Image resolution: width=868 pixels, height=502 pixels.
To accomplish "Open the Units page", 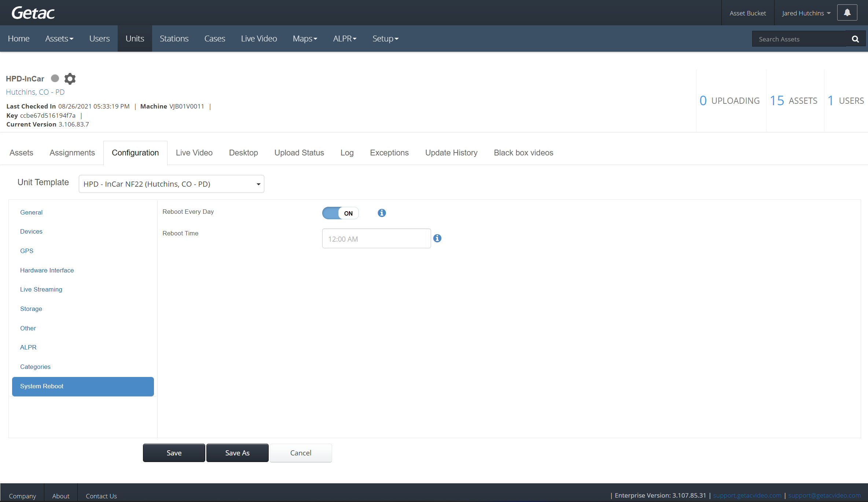I will (x=135, y=39).
